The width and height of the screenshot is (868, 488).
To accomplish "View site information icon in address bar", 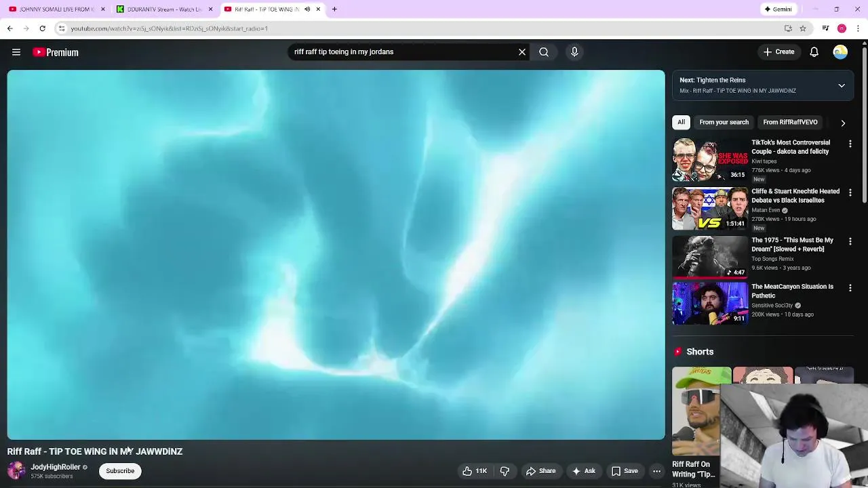I will 62,28.
